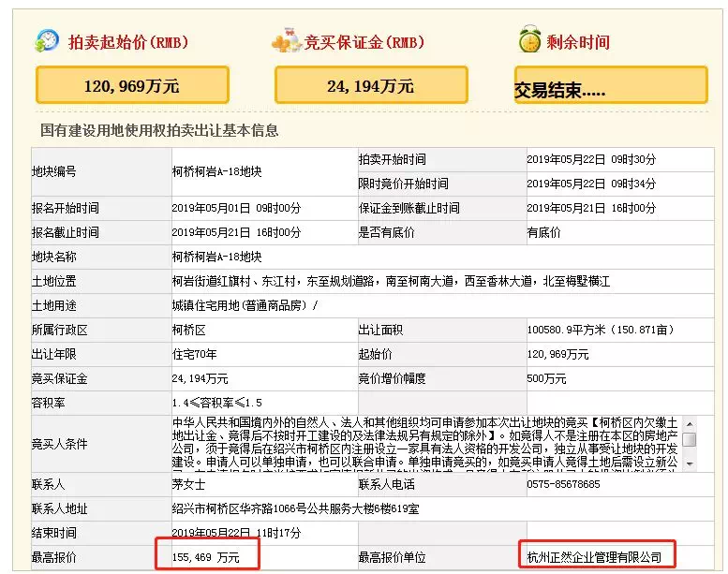Click the 竞买保证金(RMB) heading
728x574 pixels.
(x=364, y=42)
